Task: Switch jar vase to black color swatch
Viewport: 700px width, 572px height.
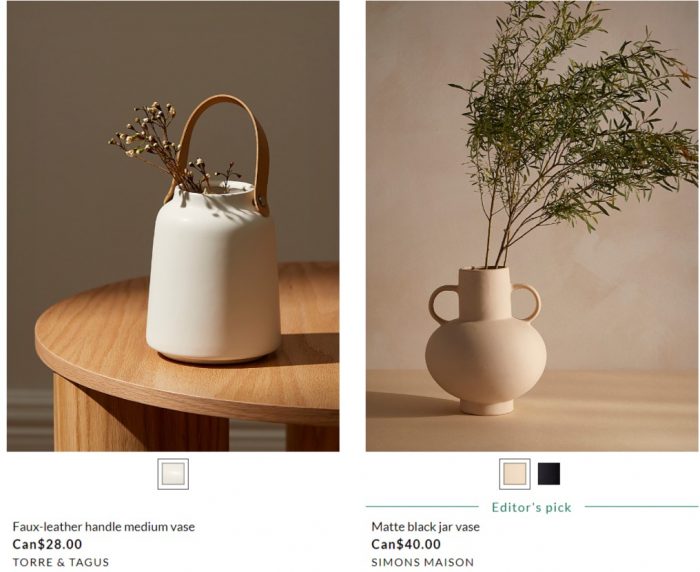Action: [549, 474]
